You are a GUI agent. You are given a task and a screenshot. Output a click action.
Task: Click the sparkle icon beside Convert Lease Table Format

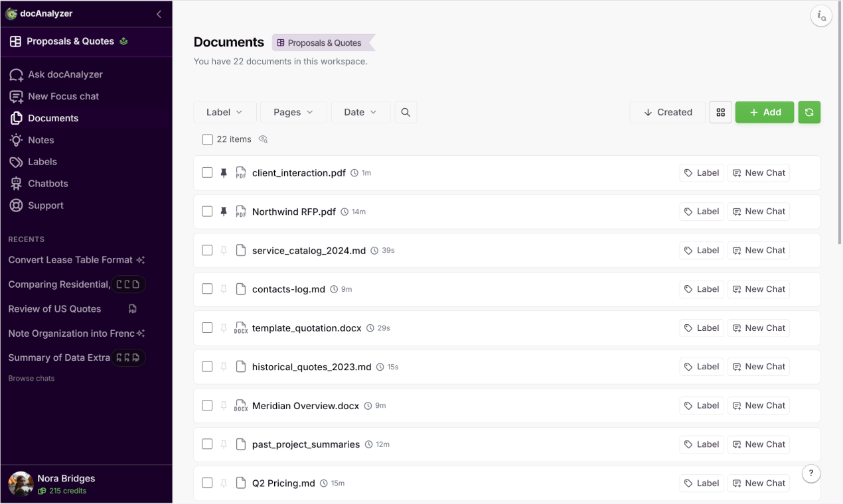(140, 260)
